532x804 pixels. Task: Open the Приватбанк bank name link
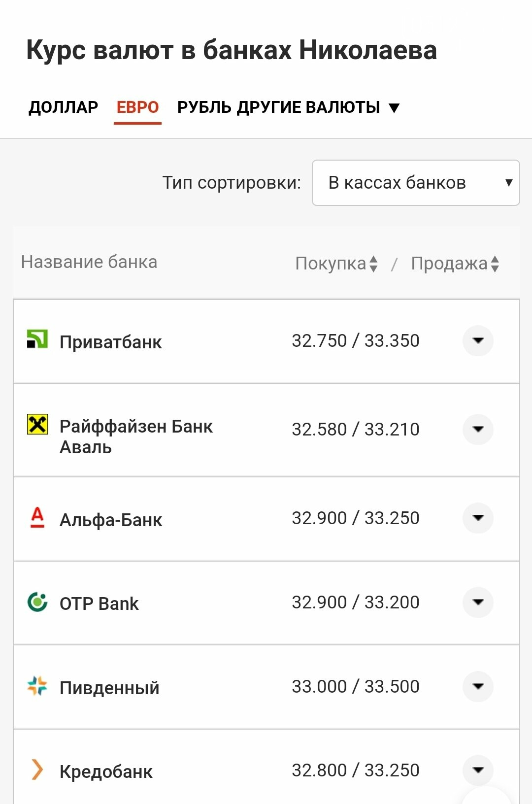tap(111, 342)
